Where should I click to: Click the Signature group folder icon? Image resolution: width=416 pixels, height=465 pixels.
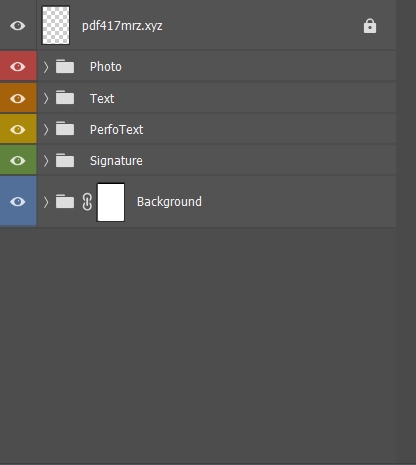pyautogui.click(x=65, y=160)
